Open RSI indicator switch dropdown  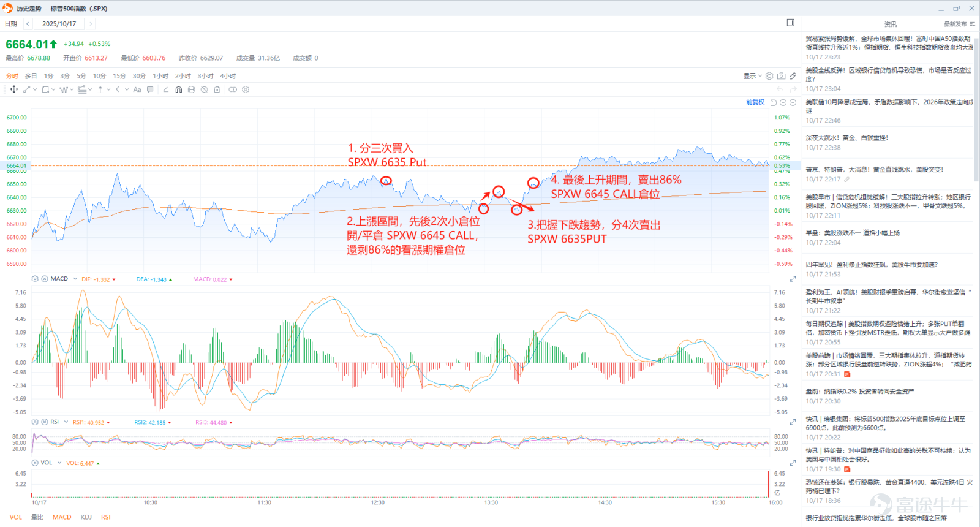tap(66, 422)
